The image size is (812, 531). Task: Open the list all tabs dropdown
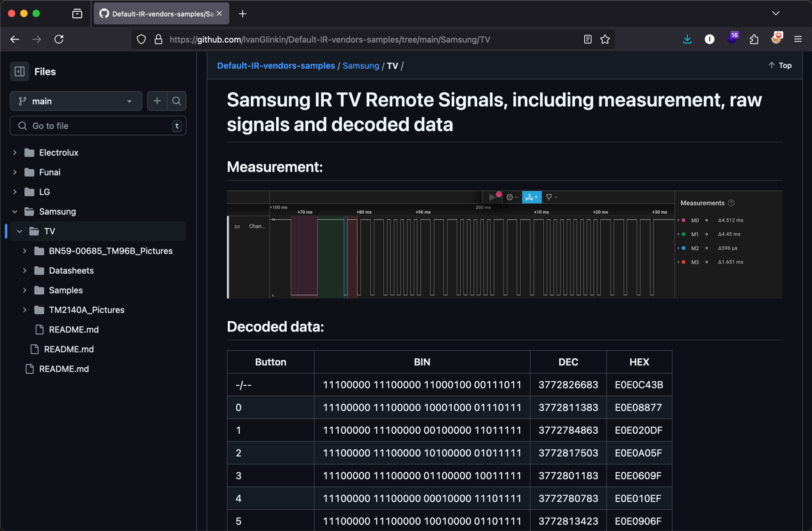(776, 13)
